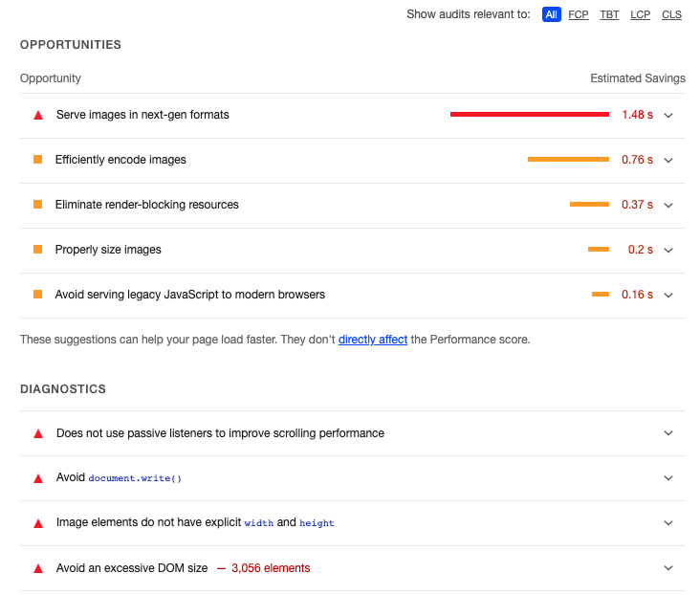Expand Serve images in next-gen formats chevron
The height and width of the screenshot is (595, 700).
(668, 115)
